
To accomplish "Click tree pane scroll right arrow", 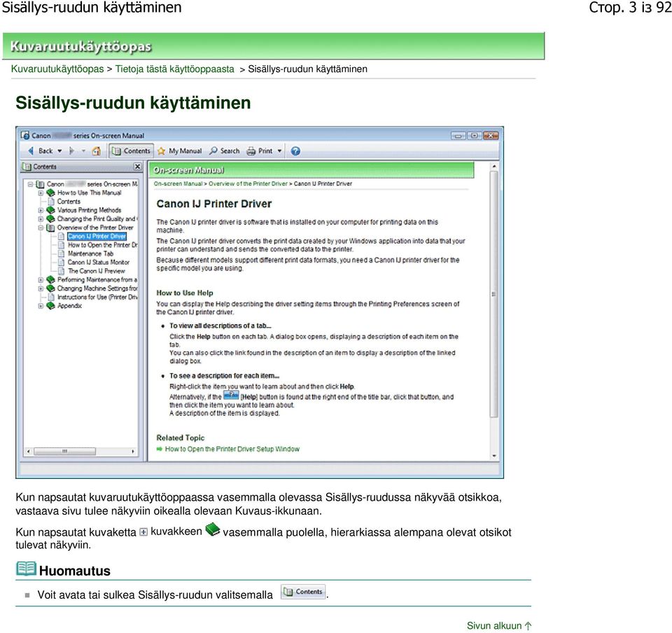I will click(133, 451).
